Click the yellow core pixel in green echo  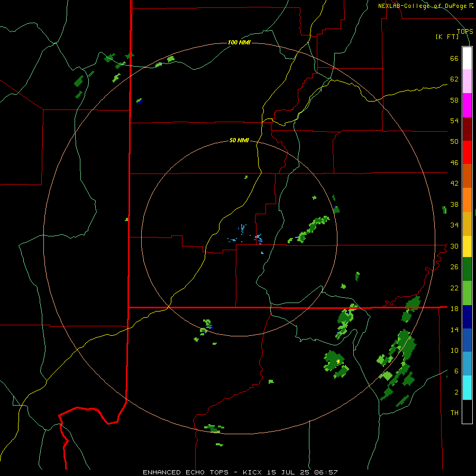(x=338, y=362)
